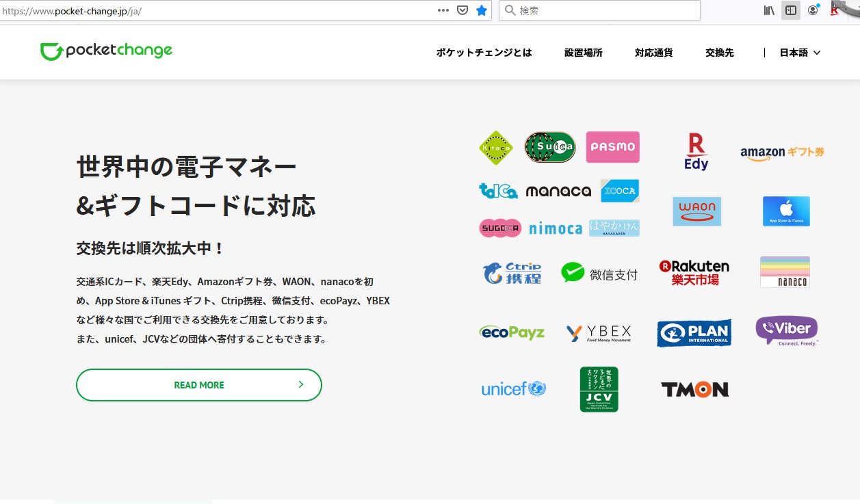Click the ICOCA logo
Screen dimensions: 860x504
[x=620, y=191]
